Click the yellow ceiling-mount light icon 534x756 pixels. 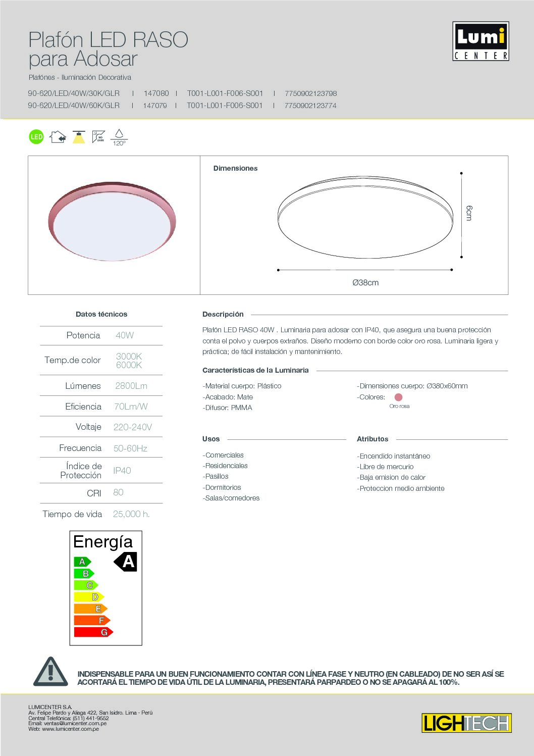coord(79,137)
